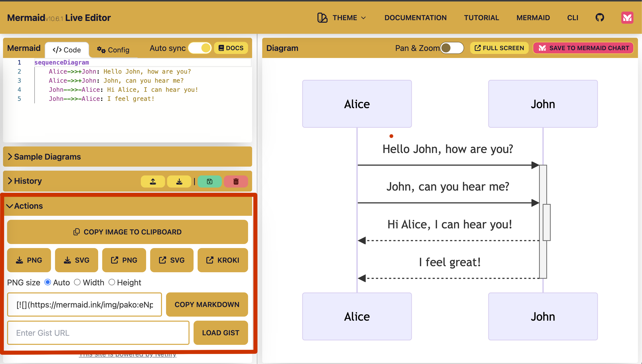Save current state with green disk icon
642x364 pixels.
[x=209, y=181]
